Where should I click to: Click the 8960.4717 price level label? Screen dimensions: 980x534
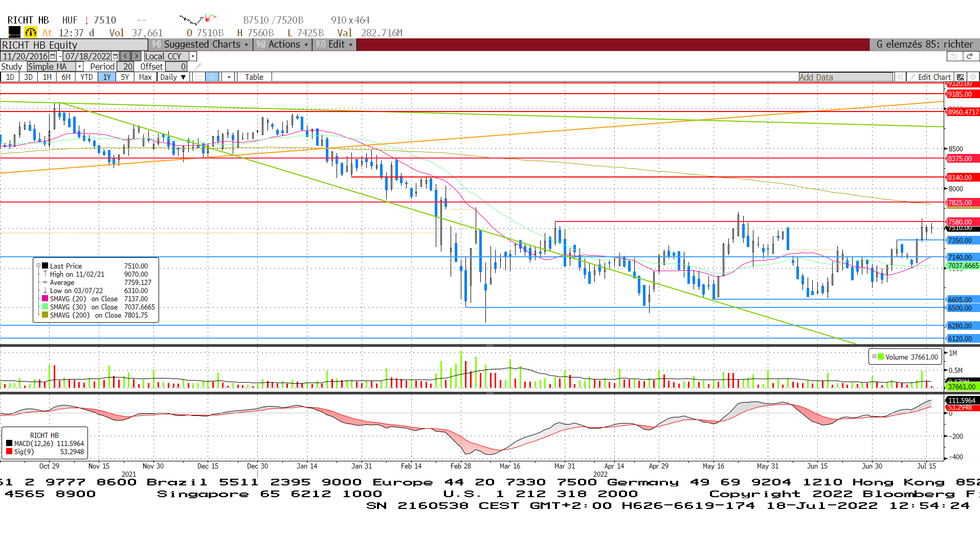click(x=962, y=112)
